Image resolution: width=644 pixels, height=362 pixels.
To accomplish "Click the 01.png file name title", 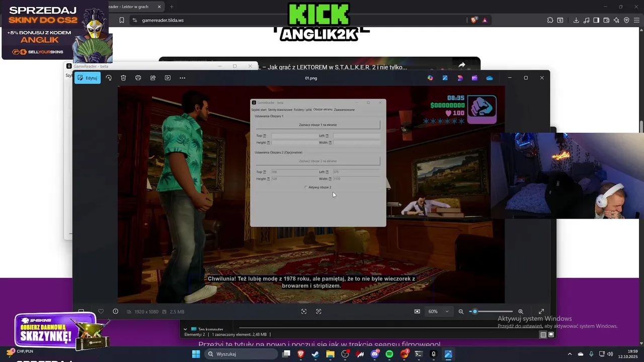I will [x=311, y=78].
